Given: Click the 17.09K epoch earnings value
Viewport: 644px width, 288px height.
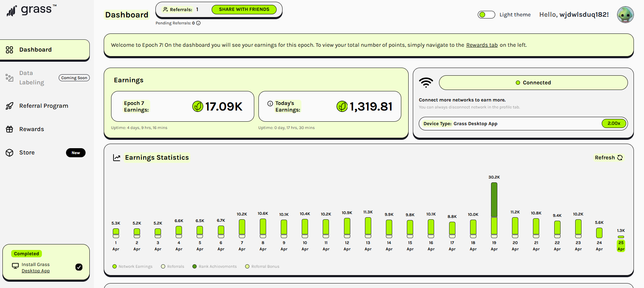Looking at the screenshot, I should (x=224, y=106).
